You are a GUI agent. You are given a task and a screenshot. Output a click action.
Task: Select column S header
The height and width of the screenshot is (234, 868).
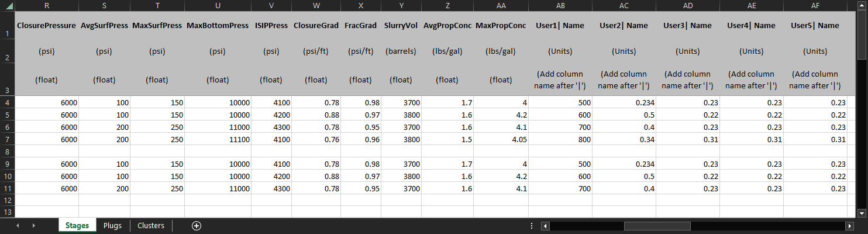point(104,5)
